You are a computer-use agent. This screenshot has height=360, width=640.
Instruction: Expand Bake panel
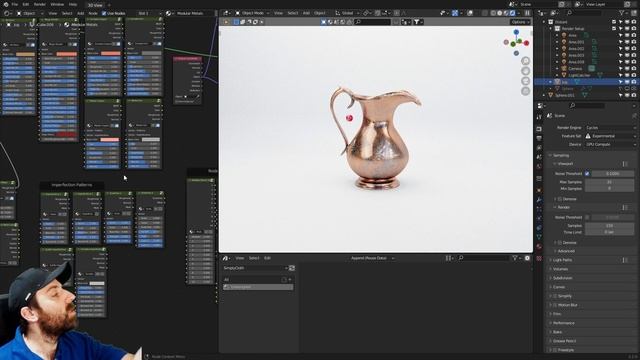click(x=557, y=332)
